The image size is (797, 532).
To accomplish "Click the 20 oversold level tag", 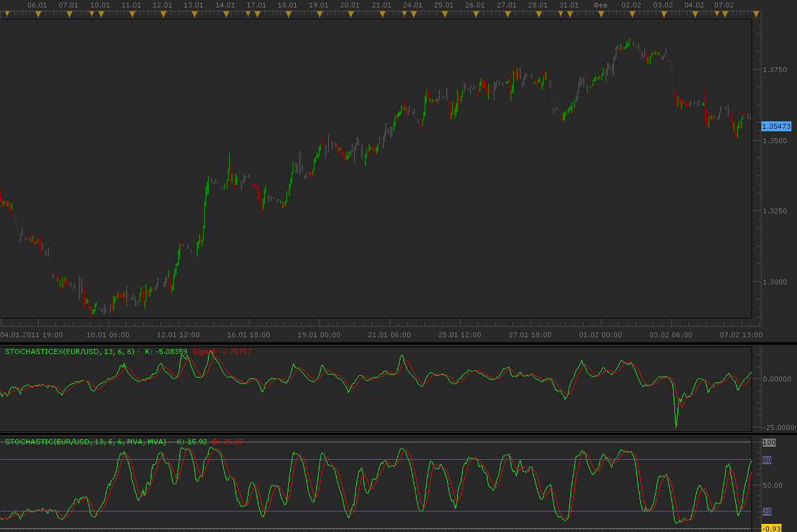I will point(767,511).
